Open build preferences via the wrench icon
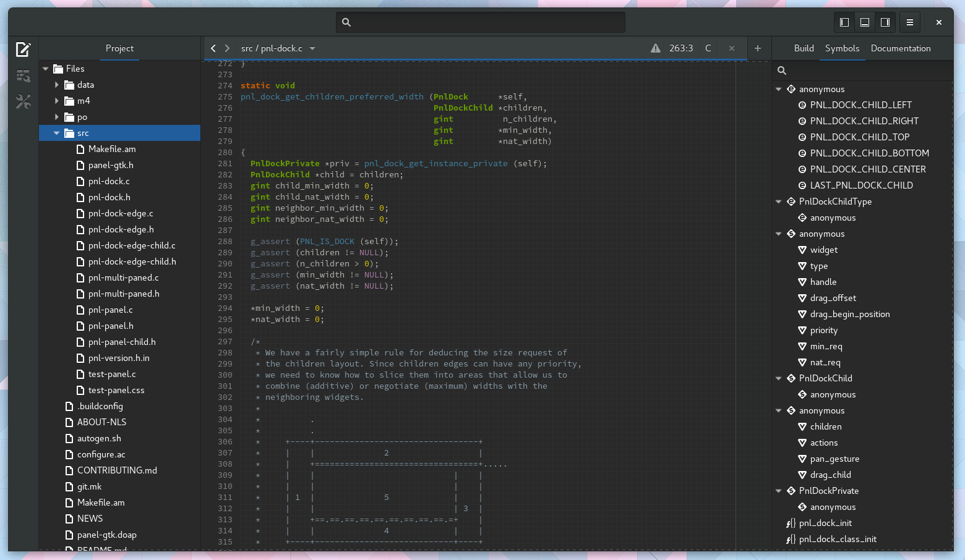This screenshot has width=965, height=560. [23, 101]
